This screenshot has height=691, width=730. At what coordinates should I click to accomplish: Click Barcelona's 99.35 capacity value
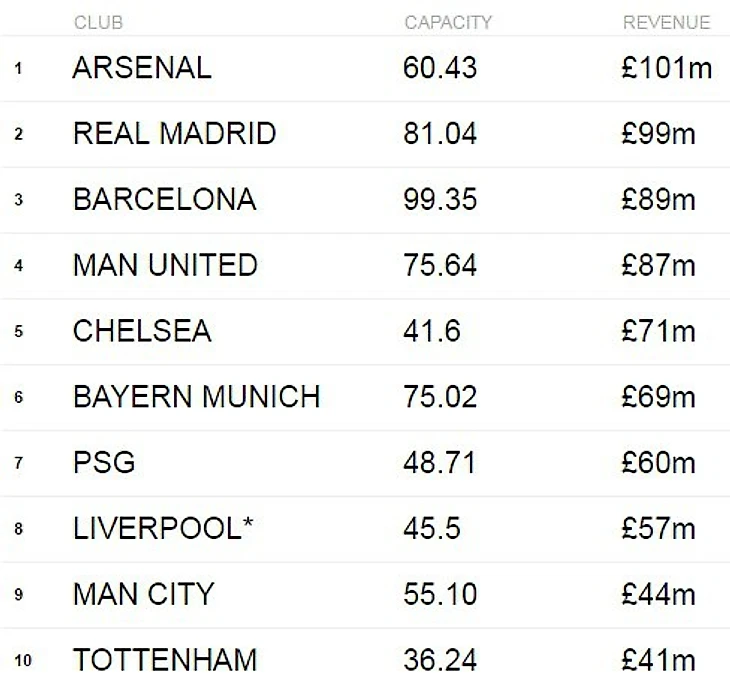coord(440,199)
